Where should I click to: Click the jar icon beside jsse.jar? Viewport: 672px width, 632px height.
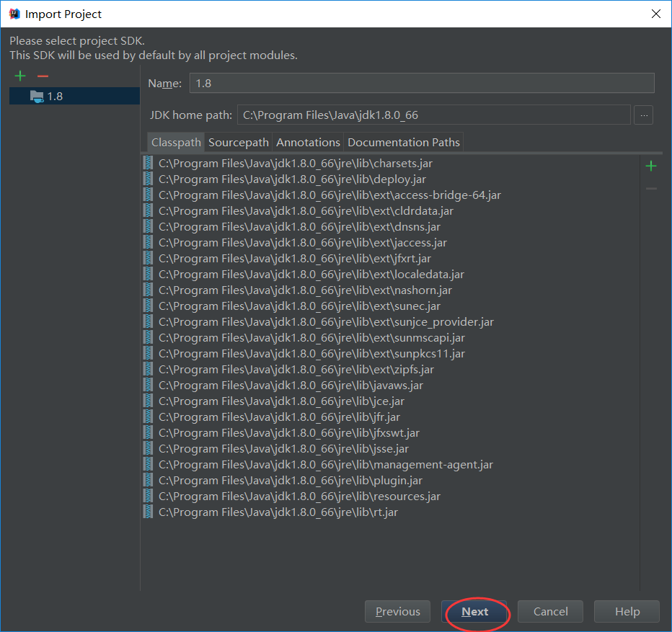coord(149,449)
